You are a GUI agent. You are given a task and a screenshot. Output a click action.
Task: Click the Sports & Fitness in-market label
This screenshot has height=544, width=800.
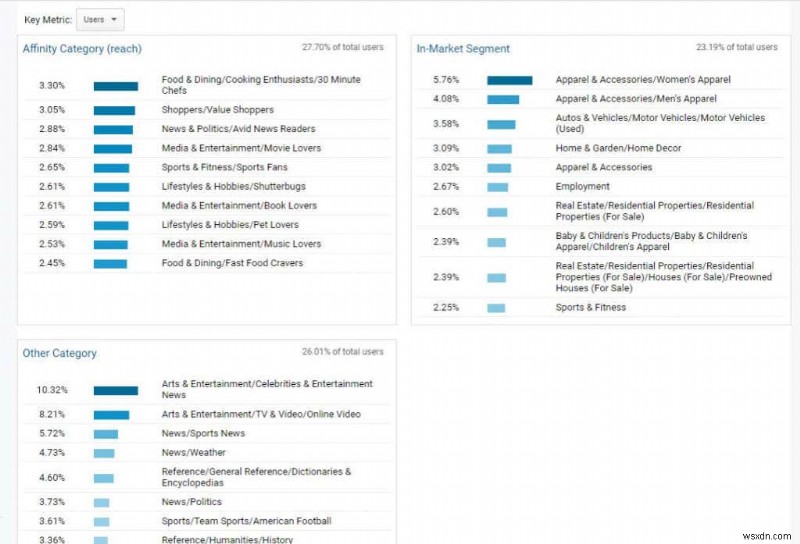[590, 307]
